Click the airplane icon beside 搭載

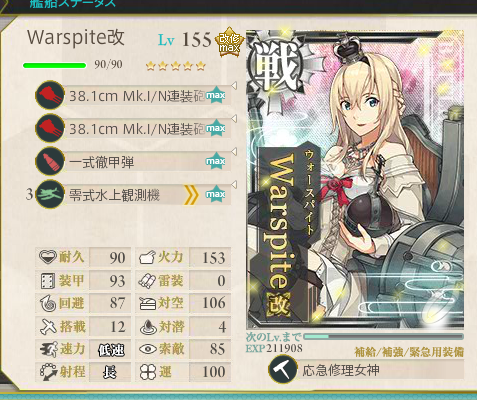[48, 326]
